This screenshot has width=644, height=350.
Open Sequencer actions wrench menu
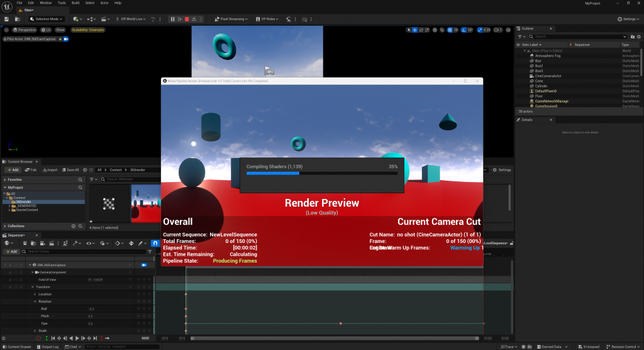76,244
